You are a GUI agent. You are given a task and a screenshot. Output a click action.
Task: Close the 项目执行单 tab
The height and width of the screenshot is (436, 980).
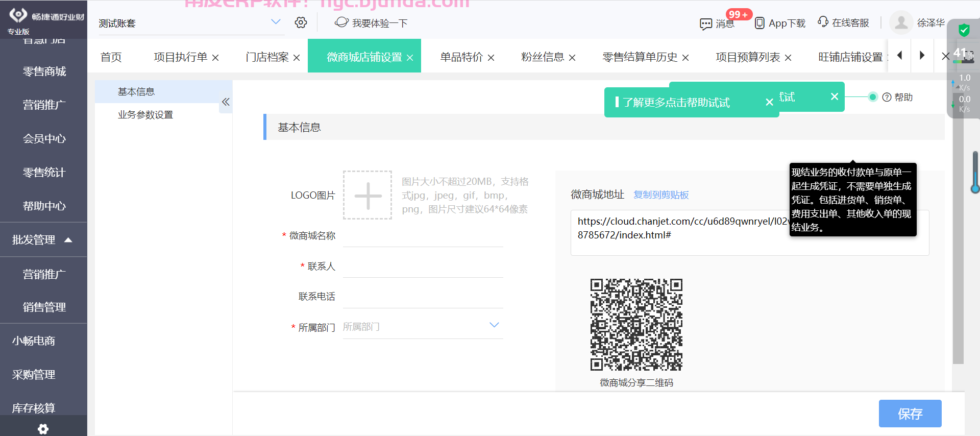coord(215,58)
